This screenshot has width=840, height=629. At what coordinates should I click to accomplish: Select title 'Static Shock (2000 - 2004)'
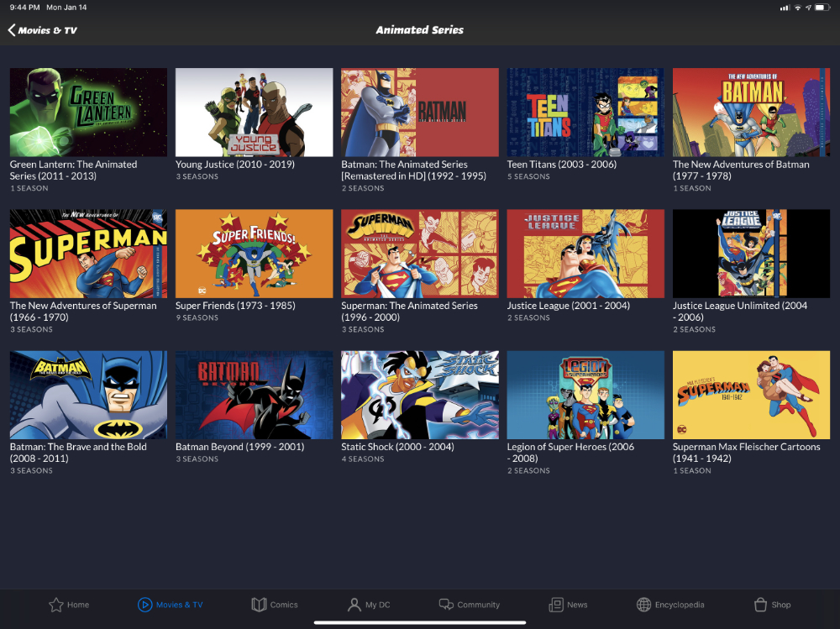[397, 447]
